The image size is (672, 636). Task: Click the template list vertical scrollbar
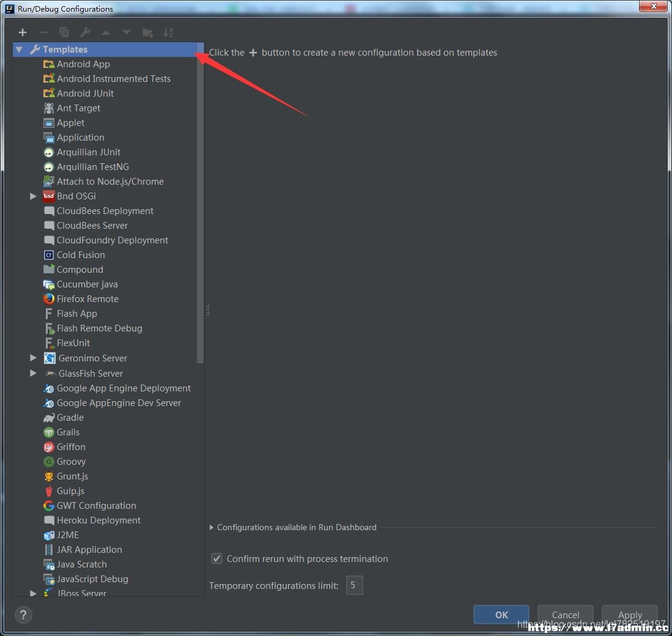(x=200, y=202)
